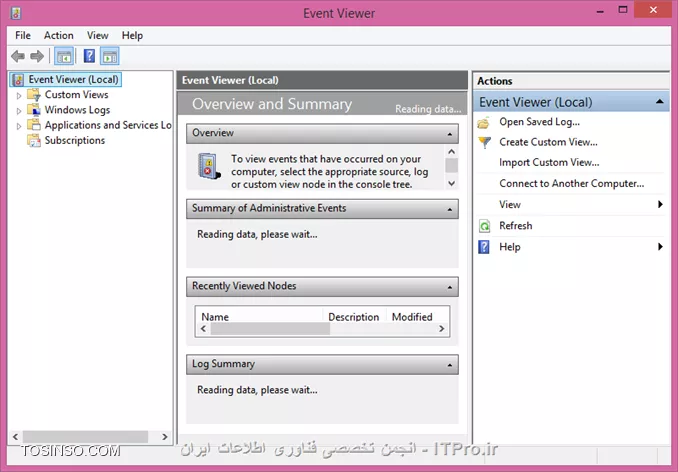This screenshot has width=678, height=472.
Task: Open the File menu
Action: (x=23, y=35)
